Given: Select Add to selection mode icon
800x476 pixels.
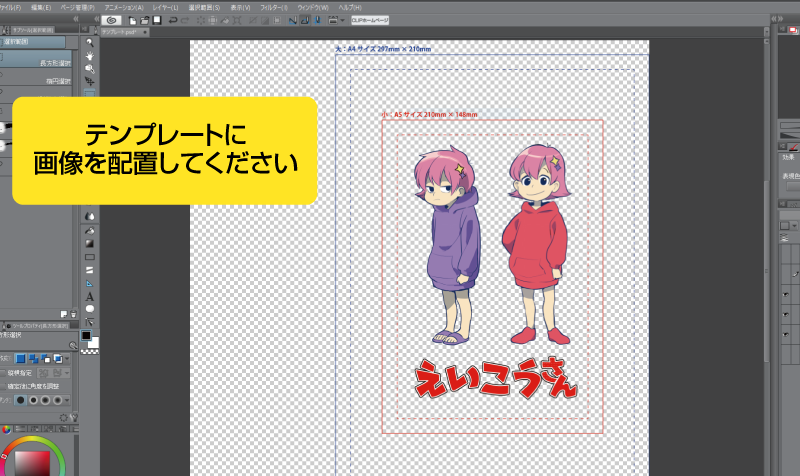Looking at the screenshot, I should tap(33, 359).
